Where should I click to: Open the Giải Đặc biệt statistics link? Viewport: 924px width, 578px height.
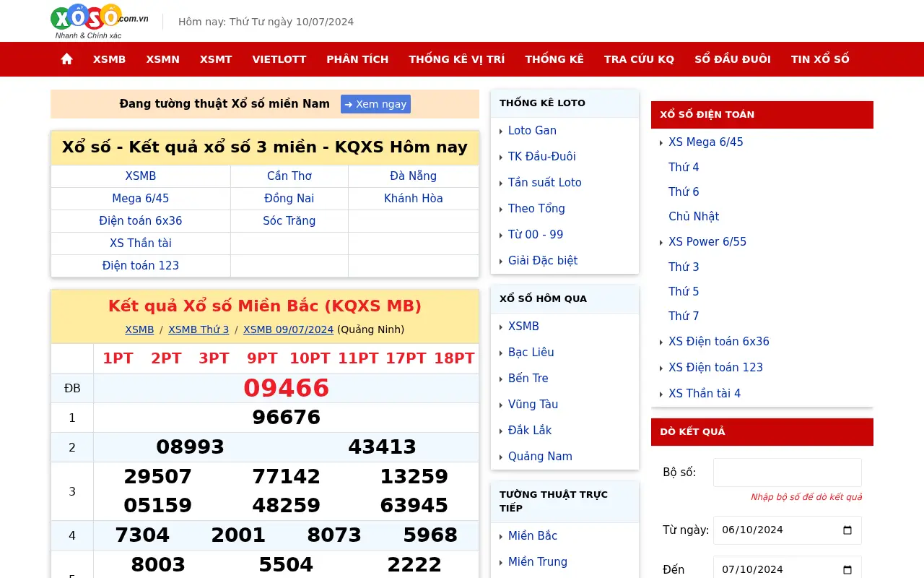(543, 261)
